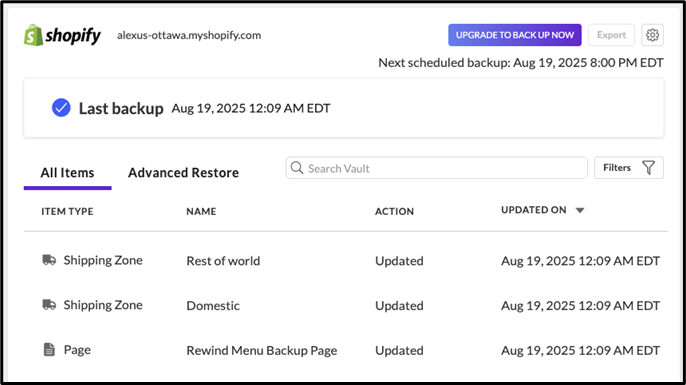This screenshot has width=686, height=385.
Task: Click the update date in Rest of world row
Action: [580, 261]
